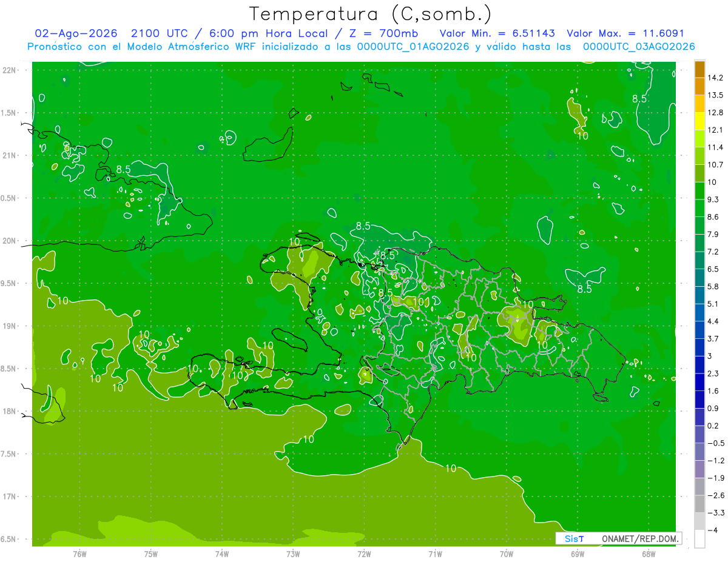Click latitude axis label '6.5N'
Viewport: 728px width, 562px height.
(x=9, y=539)
